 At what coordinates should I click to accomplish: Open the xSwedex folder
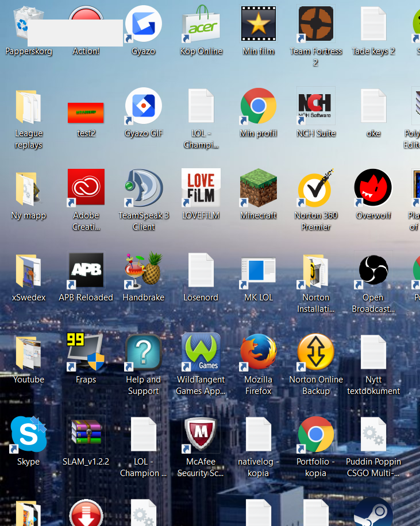pos(28,270)
